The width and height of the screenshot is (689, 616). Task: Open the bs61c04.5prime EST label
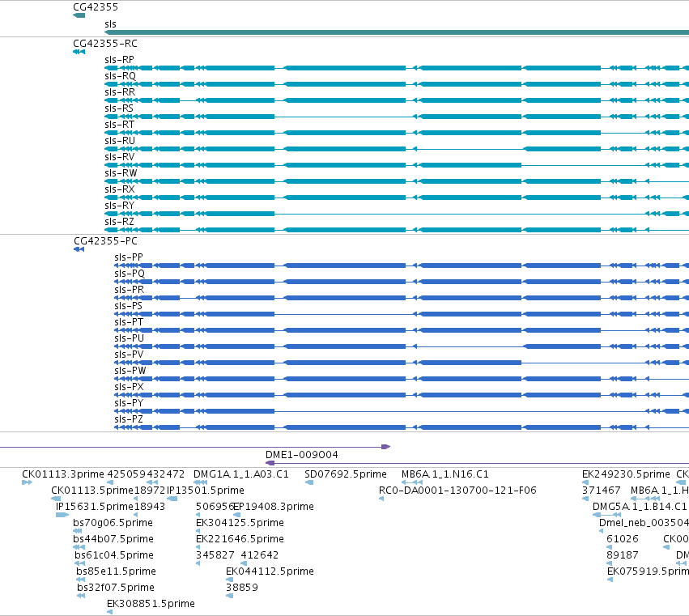pyautogui.click(x=114, y=555)
